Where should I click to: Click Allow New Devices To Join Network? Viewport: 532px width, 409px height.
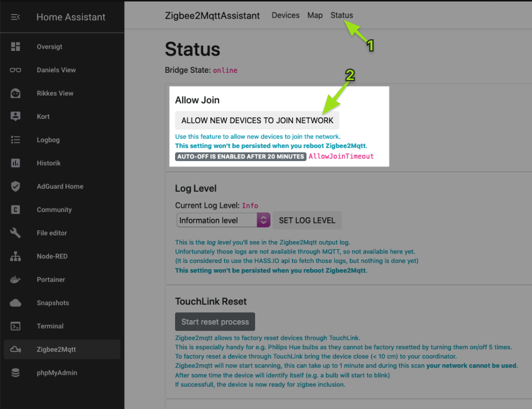click(257, 121)
